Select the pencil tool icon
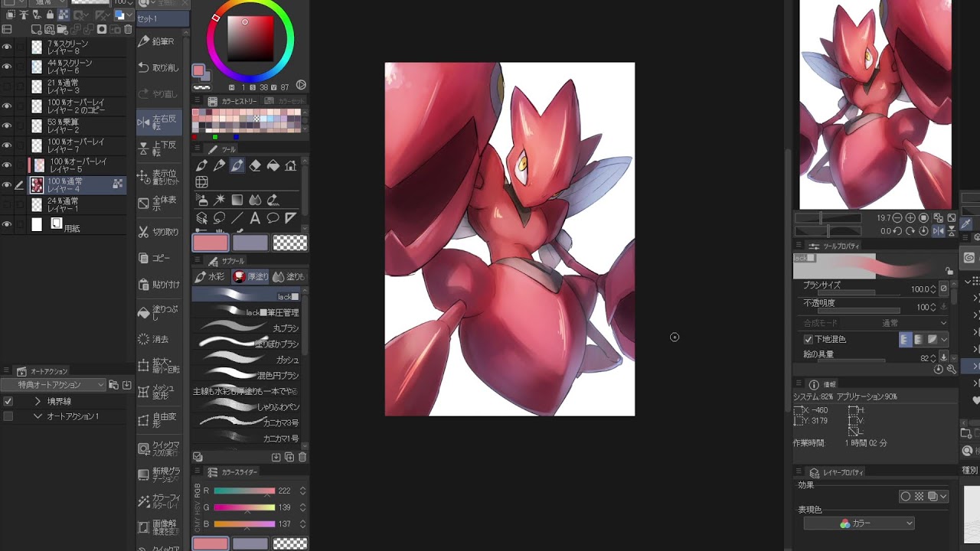This screenshot has height=551, width=980. click(x=220, y=165)
